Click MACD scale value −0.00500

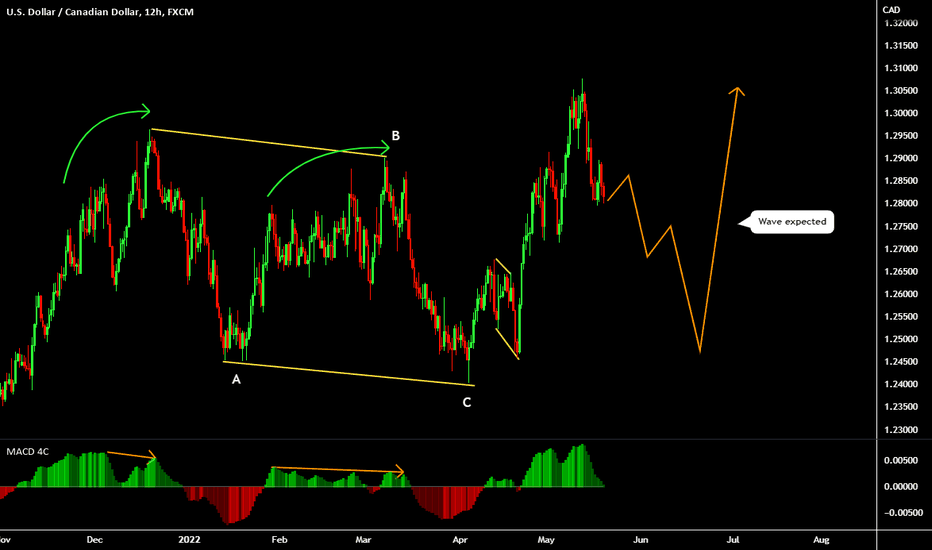tap(903, 513)
